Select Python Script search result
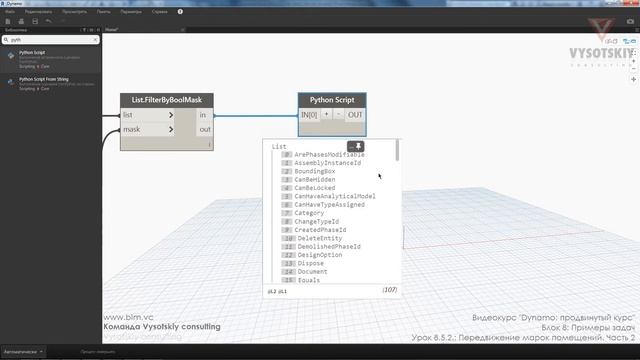This screenshot has width=640, height=360. tap(51, 60)
